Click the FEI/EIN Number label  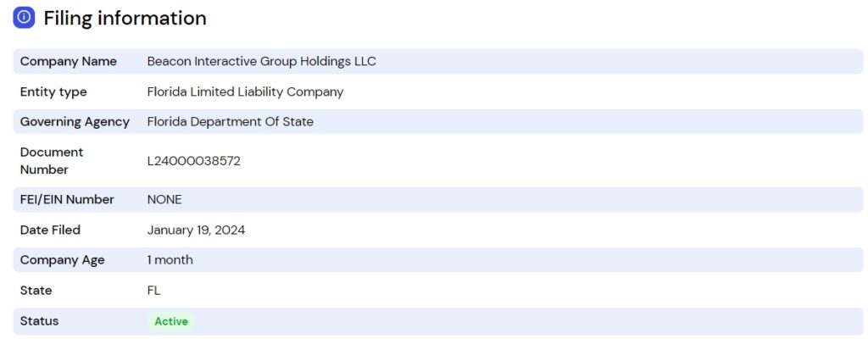[67, 200]
